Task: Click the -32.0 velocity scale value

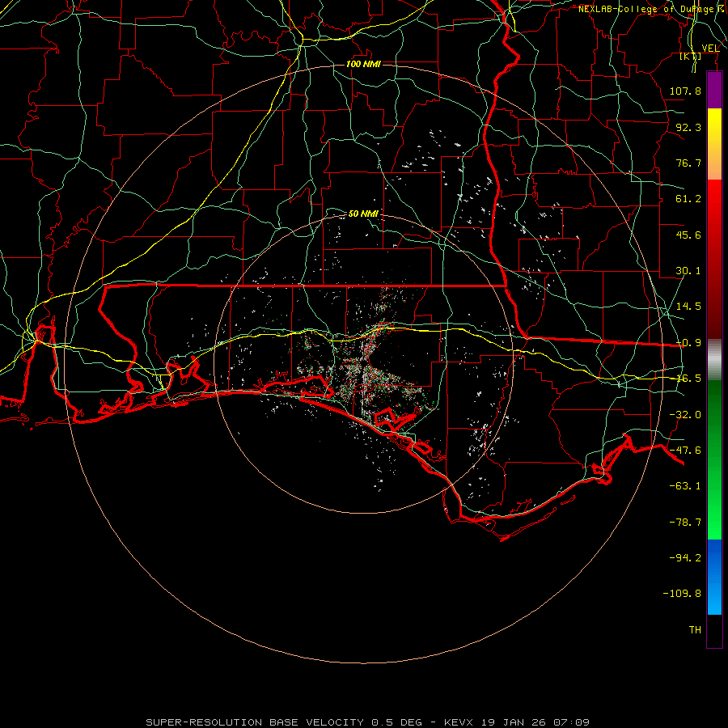Action: point(685,415)
